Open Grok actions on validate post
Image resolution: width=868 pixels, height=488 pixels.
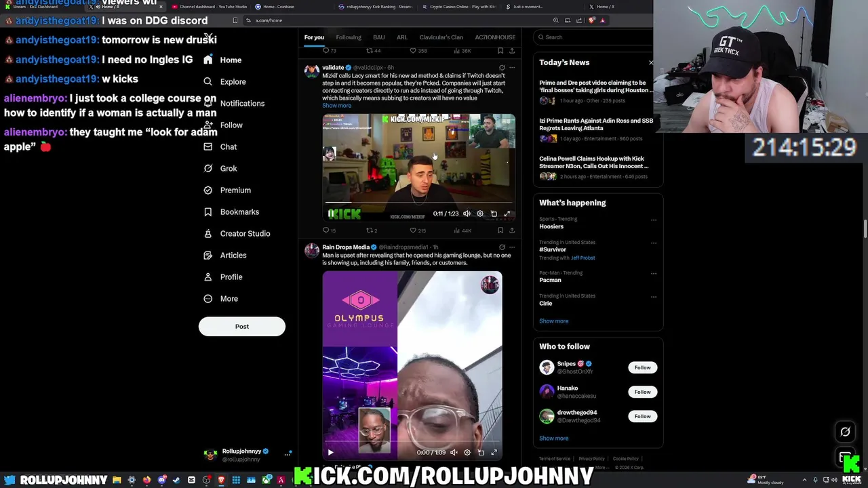point(502,68)
